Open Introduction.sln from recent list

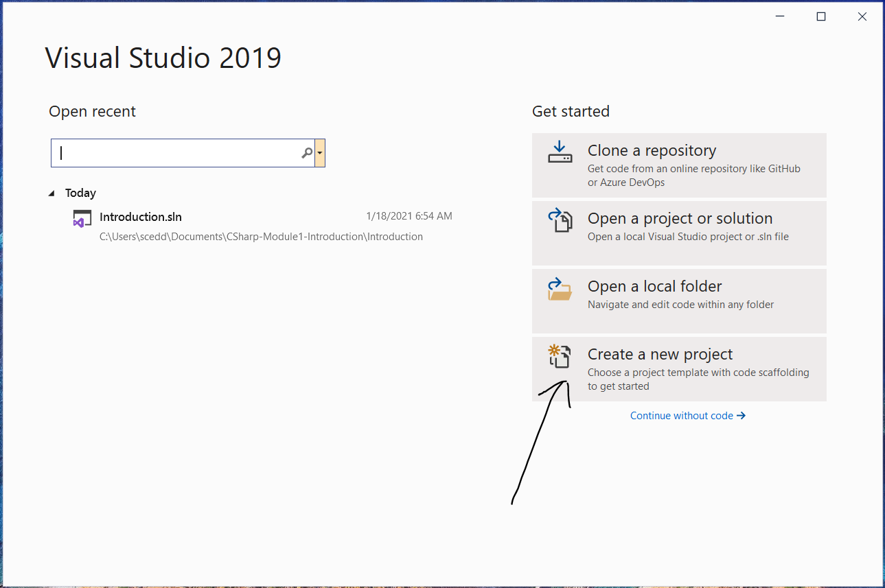262,226
